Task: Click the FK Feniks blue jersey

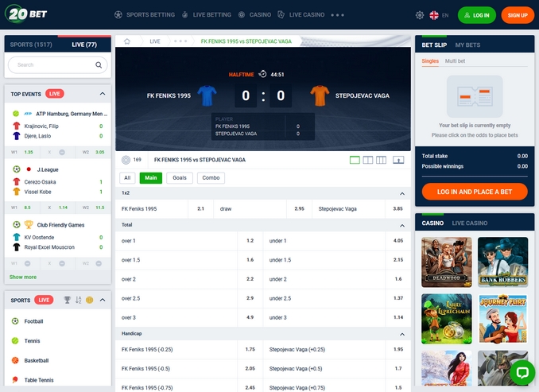Action: pyautogui.click(x=207, y=95)
